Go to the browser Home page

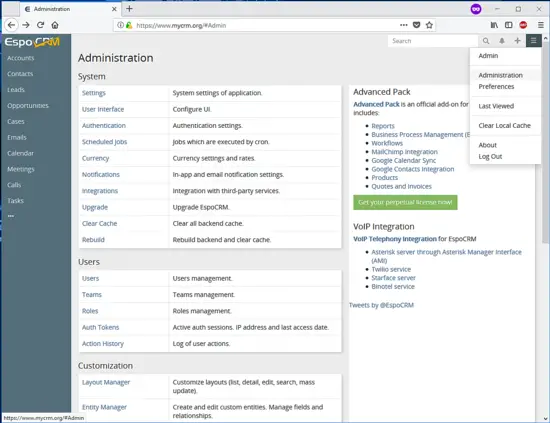click(55, 25)
